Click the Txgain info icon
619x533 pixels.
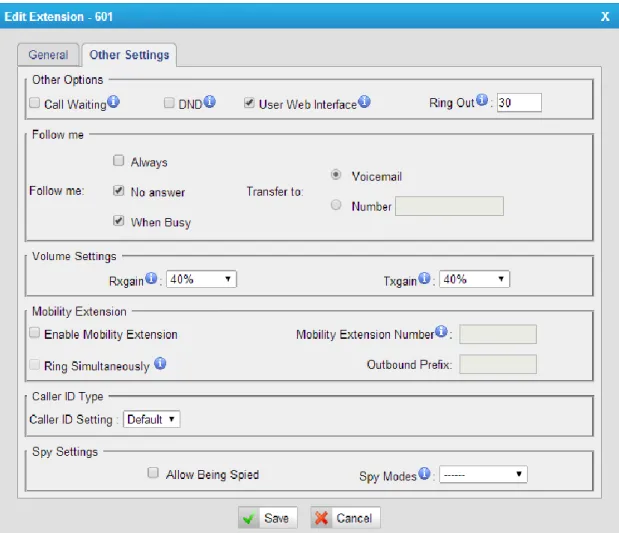pos(424,278)
